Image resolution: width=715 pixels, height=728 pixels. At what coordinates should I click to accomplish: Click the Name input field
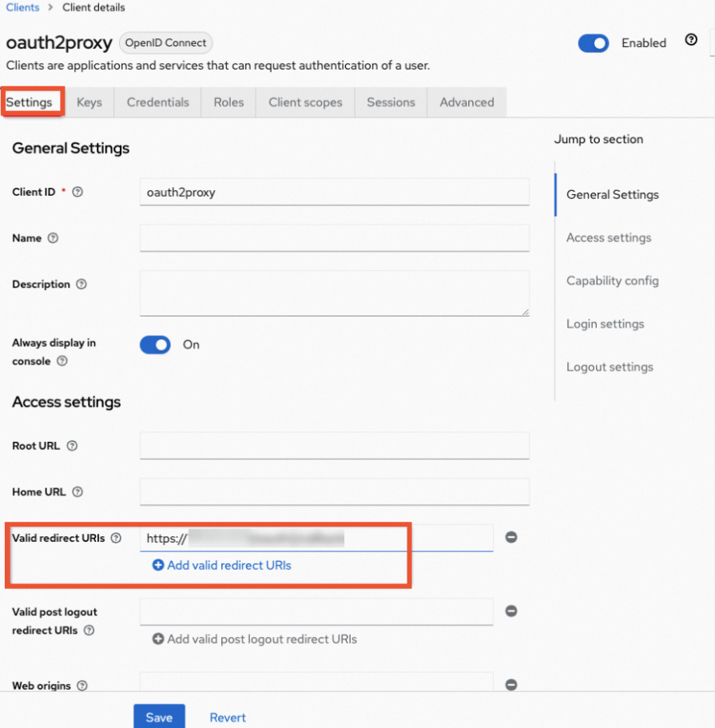pos(335,238)
